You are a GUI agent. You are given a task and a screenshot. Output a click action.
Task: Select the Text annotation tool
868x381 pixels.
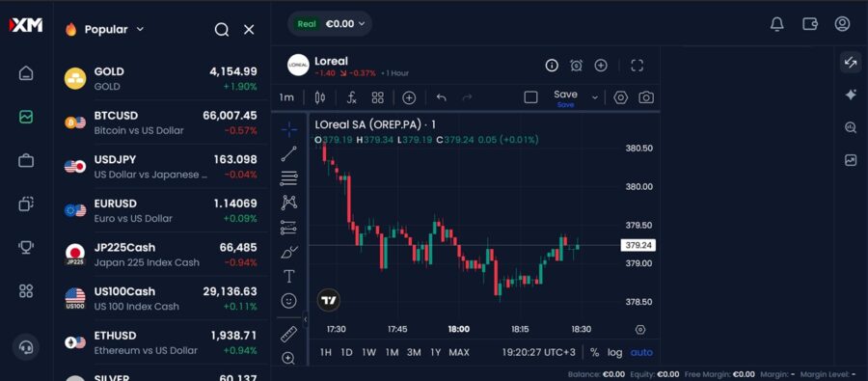coord(289,276)
